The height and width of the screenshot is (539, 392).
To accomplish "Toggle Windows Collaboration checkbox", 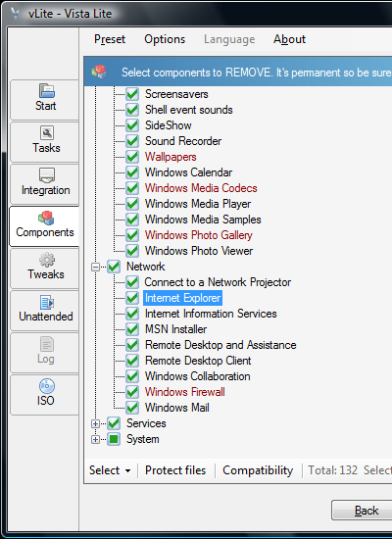I will pyautogui.click(x=132, y=376).
